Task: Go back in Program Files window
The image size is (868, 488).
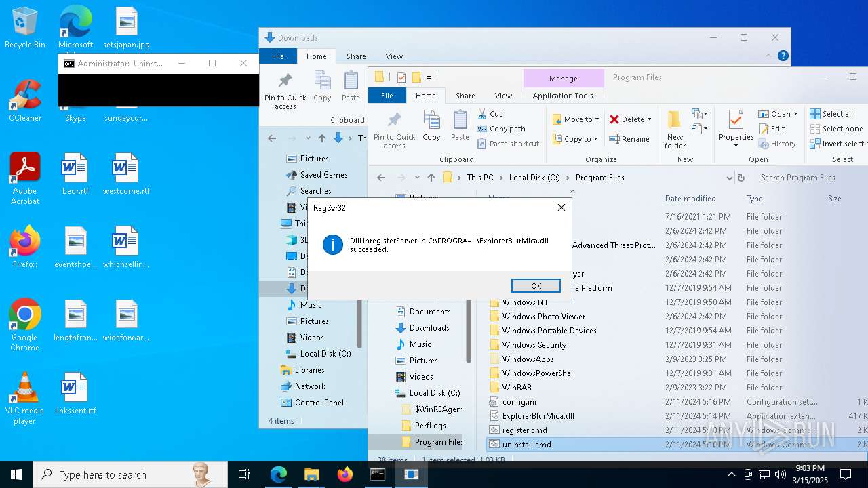Action: tap(381, 178)
